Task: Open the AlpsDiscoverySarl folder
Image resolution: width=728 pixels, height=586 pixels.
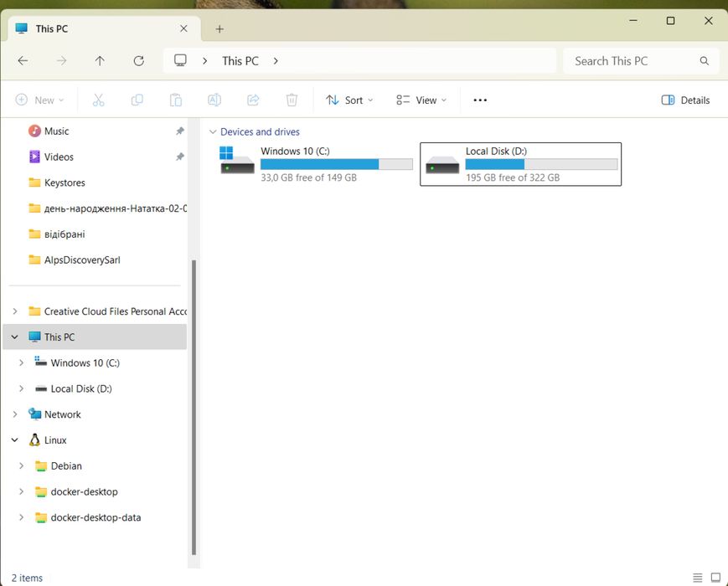Action: pyautogui.click(x=82, y=260)
